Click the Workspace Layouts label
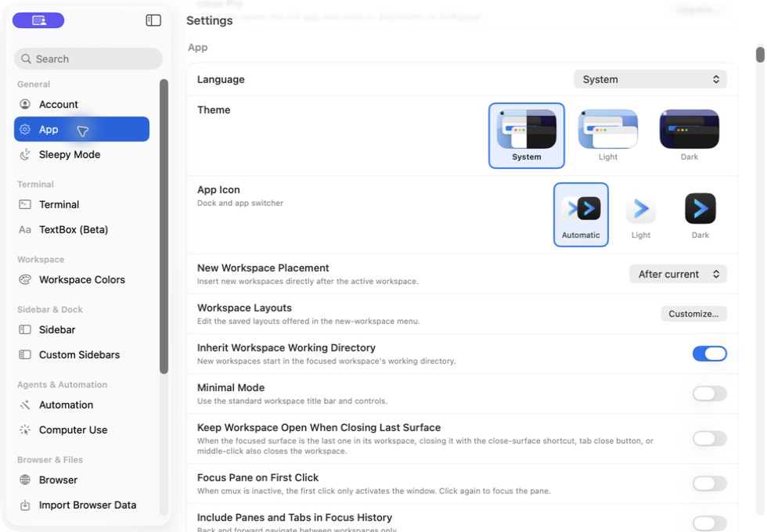This screenshot has height=532, width=767. pyautogui.click(x=244, y=308)
